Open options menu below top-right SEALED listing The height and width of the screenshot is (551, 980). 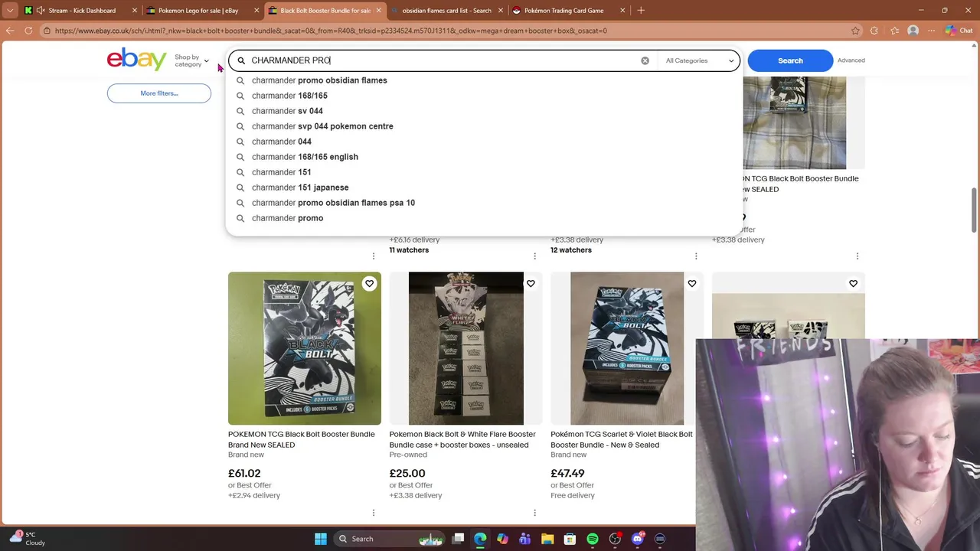857,256
